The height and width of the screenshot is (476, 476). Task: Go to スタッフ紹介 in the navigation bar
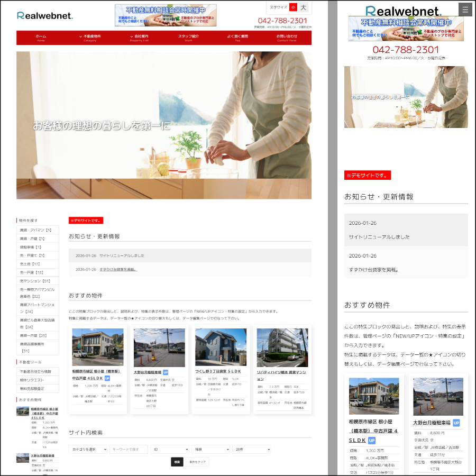[188, 38]
